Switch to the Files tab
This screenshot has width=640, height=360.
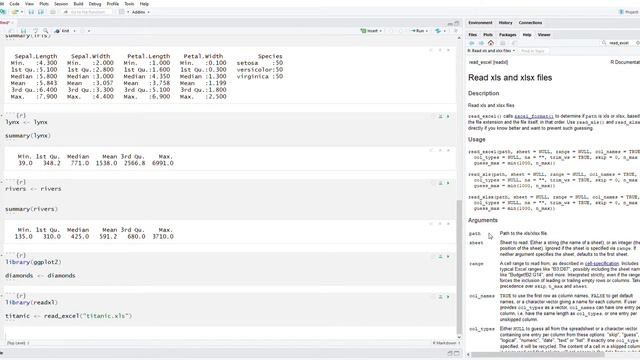point(472,35)
